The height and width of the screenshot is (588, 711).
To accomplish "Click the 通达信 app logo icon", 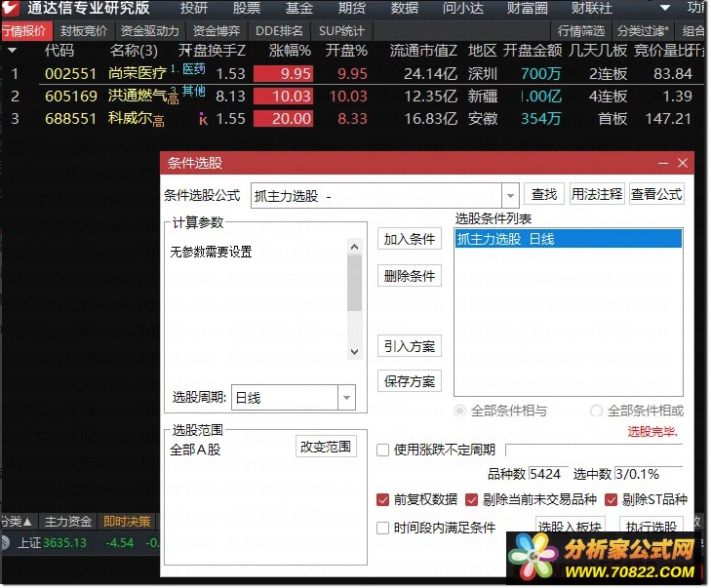I will click(x=11, y=8).
